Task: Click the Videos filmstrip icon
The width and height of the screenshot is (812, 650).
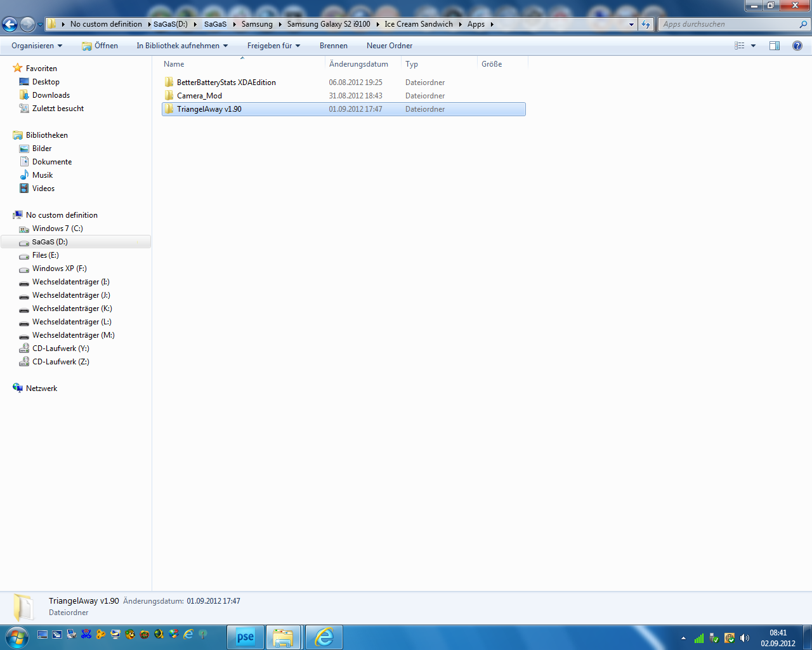Action: click(x=24, y=188)
